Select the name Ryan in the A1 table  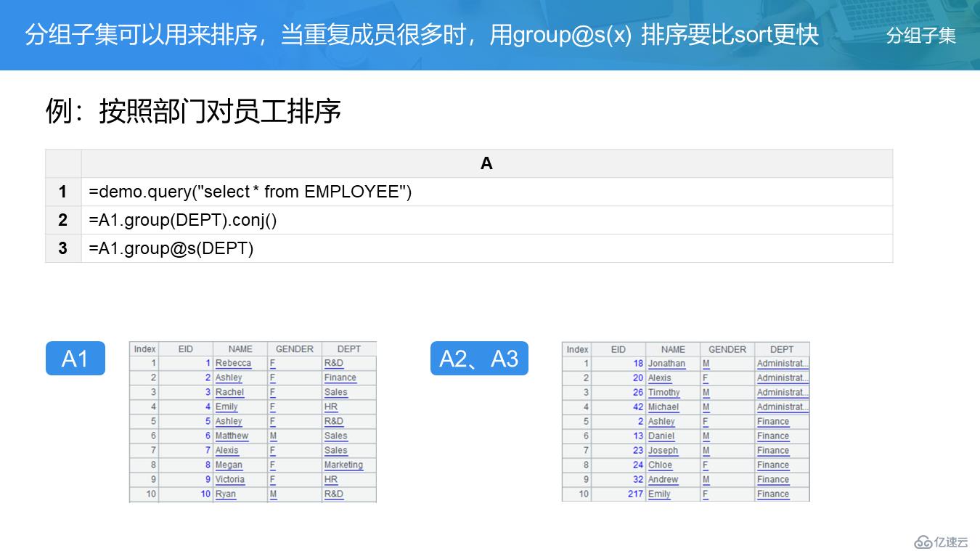pyautogui.click(x=225, y=494)
